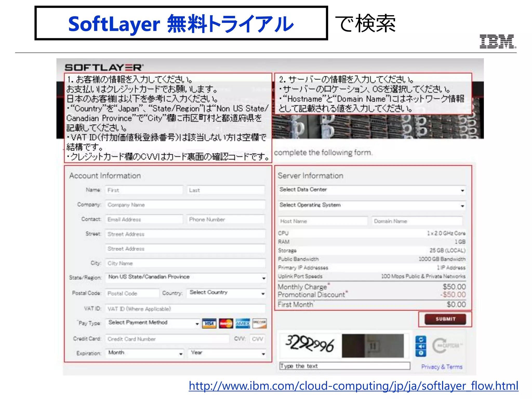
Task: Click the Discover card icon
Action: (260, 323)
